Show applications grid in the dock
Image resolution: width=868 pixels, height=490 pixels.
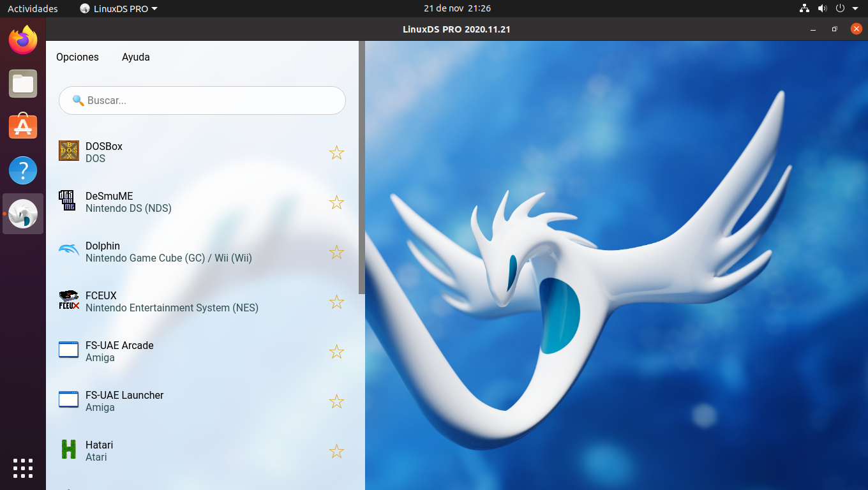coord(23,468)
